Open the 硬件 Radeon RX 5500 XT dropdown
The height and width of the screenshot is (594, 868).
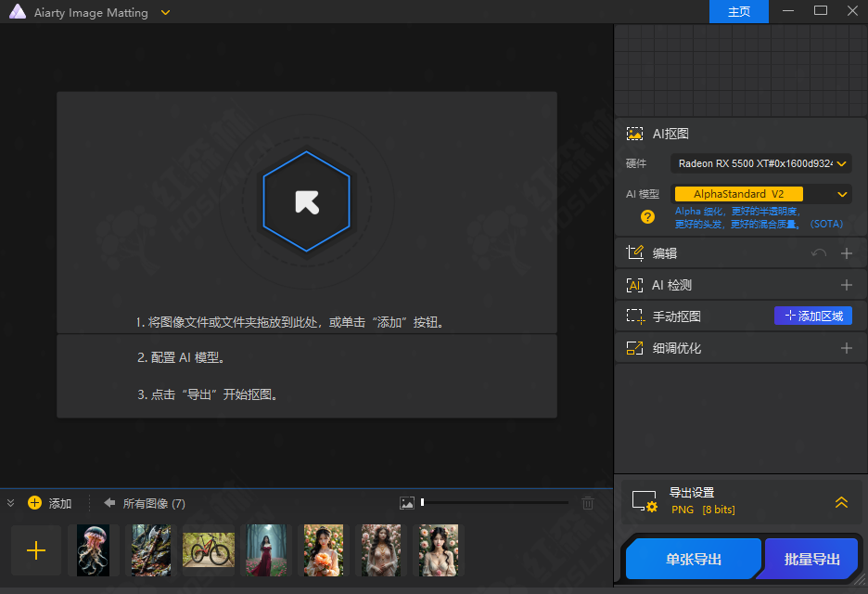[x=760, y=163]
